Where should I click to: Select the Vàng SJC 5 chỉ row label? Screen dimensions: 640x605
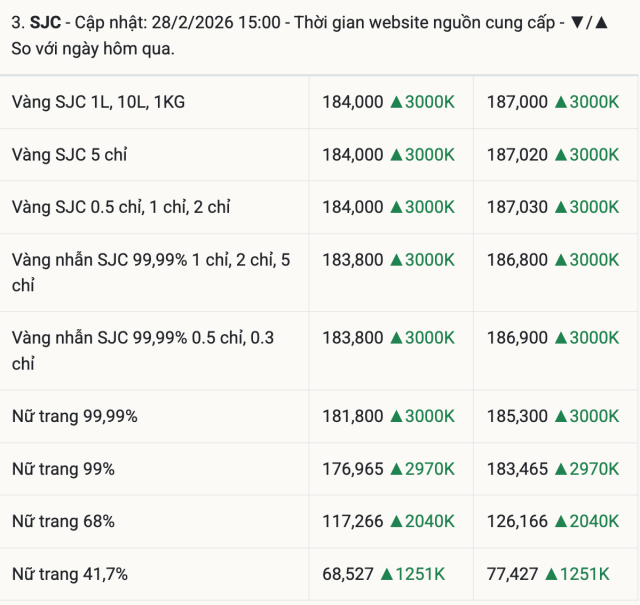(70, 154)
